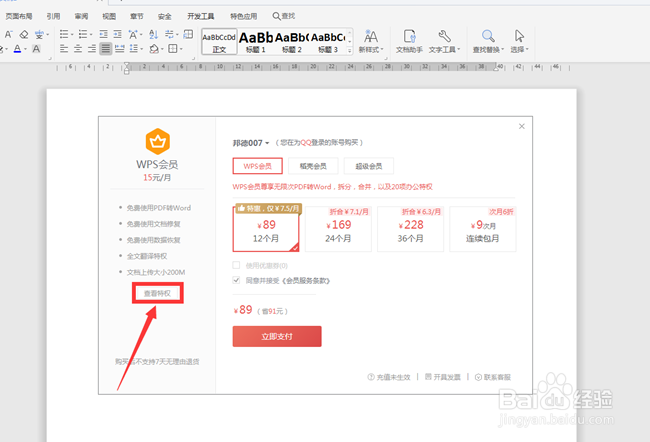Apply the 标题 1 heading style
The height and width of the screenshot is (442, 650).
point(256,41)
